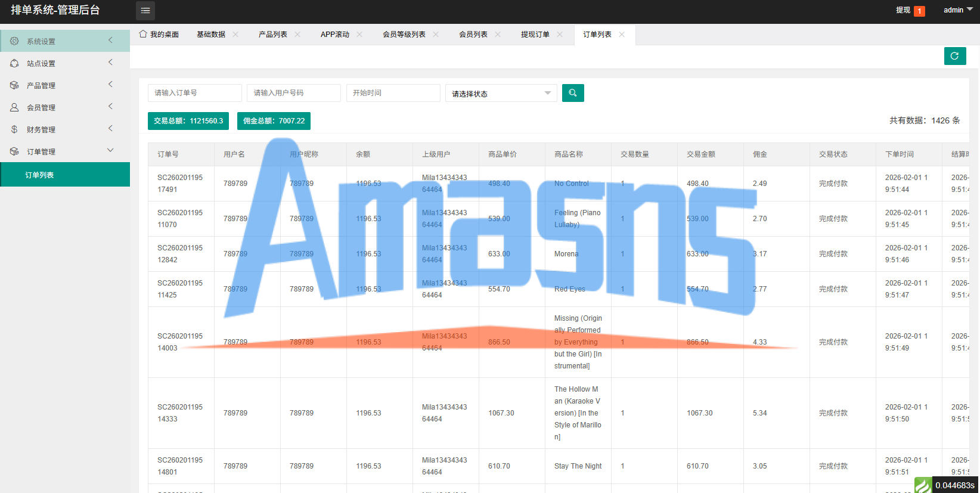The height and width of the screenshot is (493, 980).
Task: Expand the 财务管理 menu chevron
Action: tap(110, 128)
